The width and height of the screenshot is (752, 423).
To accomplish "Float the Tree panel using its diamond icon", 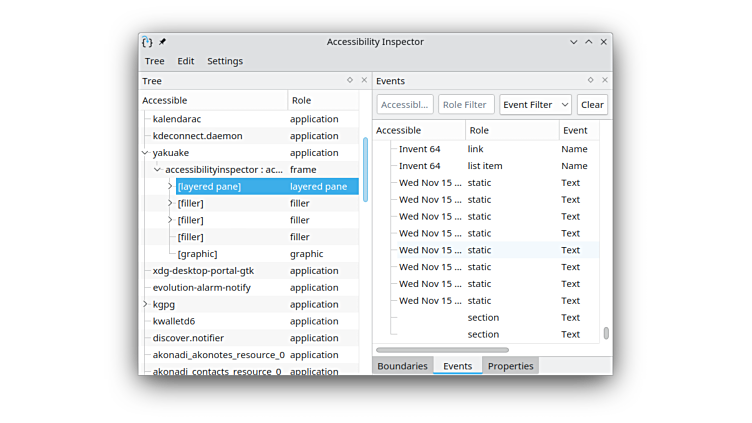I will click(350, 81).
